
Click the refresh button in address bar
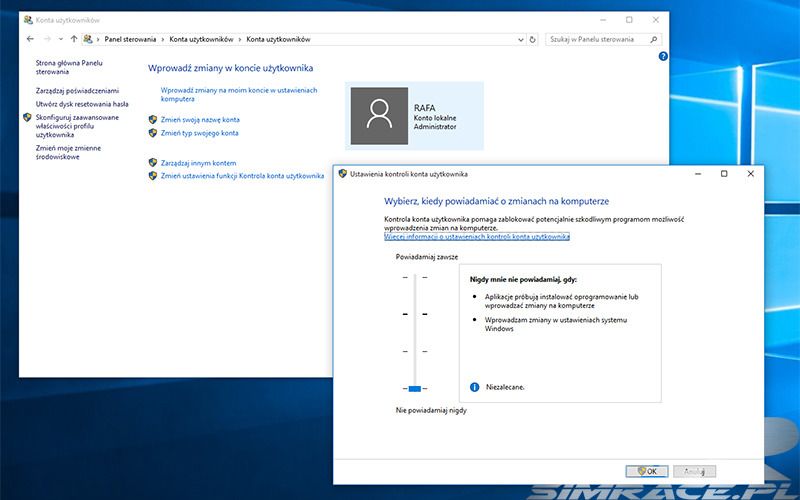click(x=534, y=39)
